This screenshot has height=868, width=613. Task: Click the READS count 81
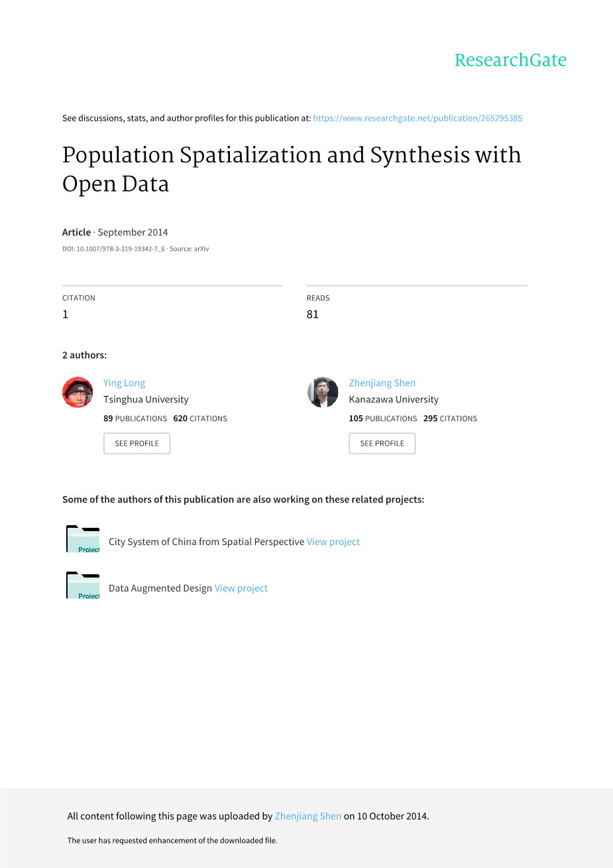click(313, 314)
